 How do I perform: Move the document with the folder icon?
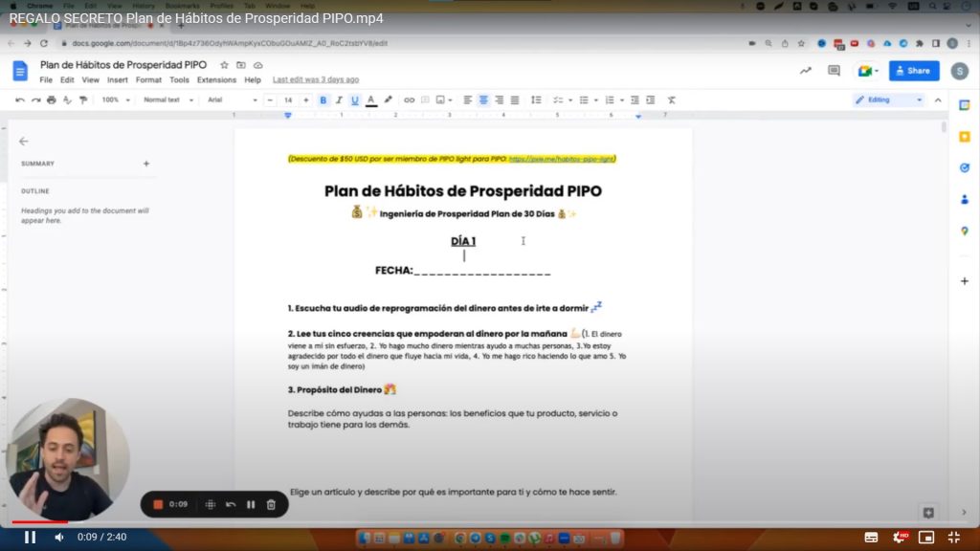pos(241,65)
